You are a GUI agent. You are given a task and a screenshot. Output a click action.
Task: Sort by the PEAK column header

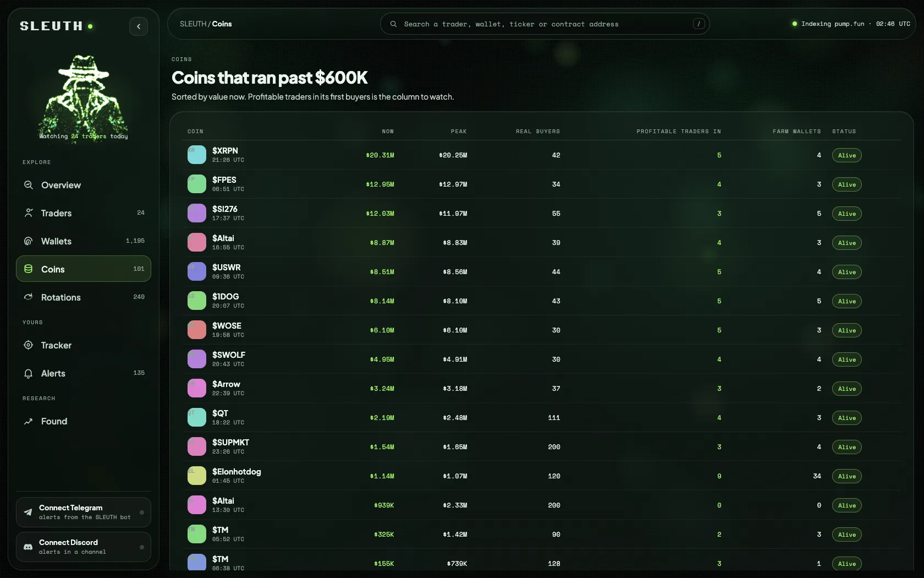459,132
